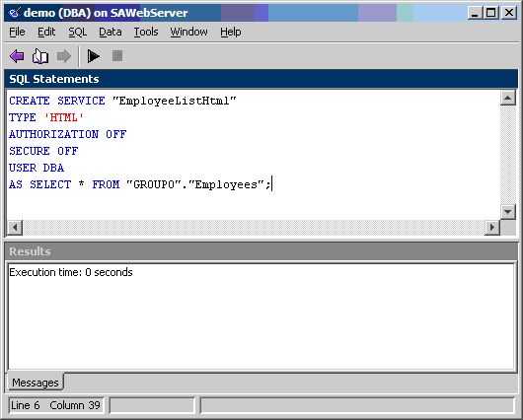
Task: Maximize the Interactive SQL window
Action: click(x=491, y=13)
